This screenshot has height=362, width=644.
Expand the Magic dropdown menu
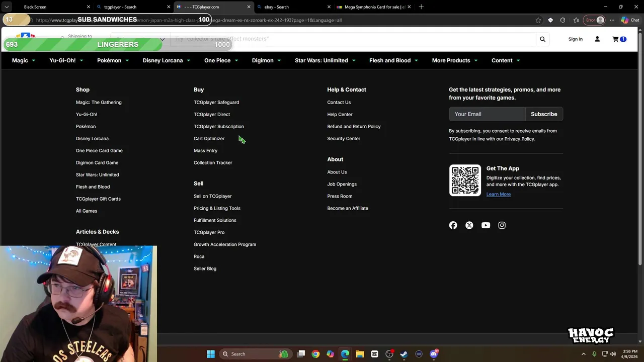pos(24,60)
